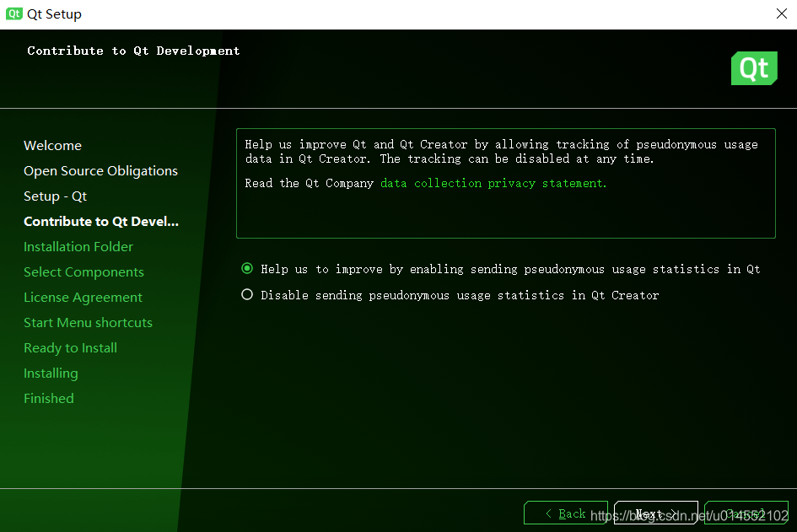
Task: Click the Installing step
Action: [x=51, y=373]
